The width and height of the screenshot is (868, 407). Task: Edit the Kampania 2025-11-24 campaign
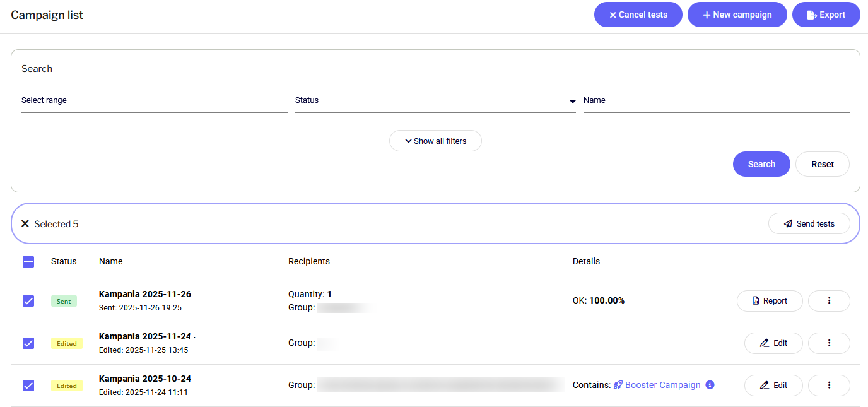coord(773,343)
